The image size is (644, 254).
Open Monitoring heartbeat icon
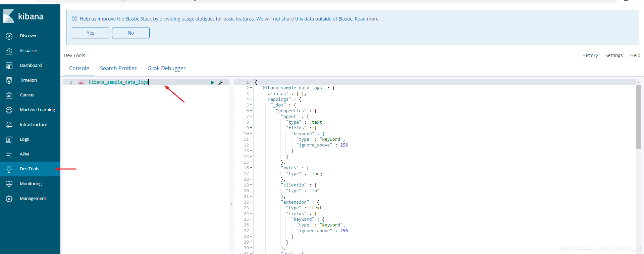point(9,184)
